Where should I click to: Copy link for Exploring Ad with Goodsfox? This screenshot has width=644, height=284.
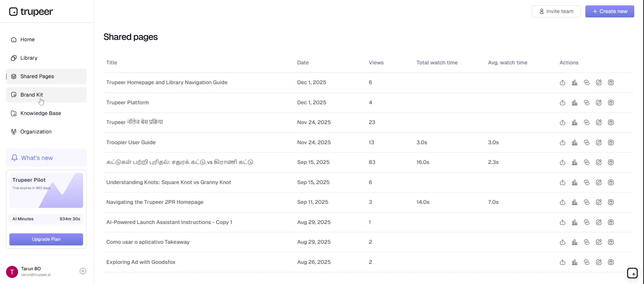coord(587,263)
